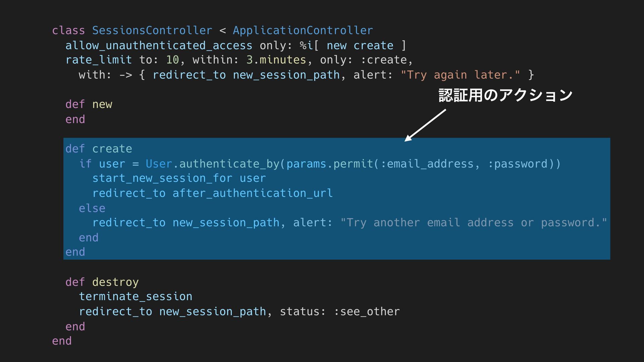Image resolution: width=644 pixels, height=362 pixels.
Task: Click the def create method name
Action: tap(112, 149)
